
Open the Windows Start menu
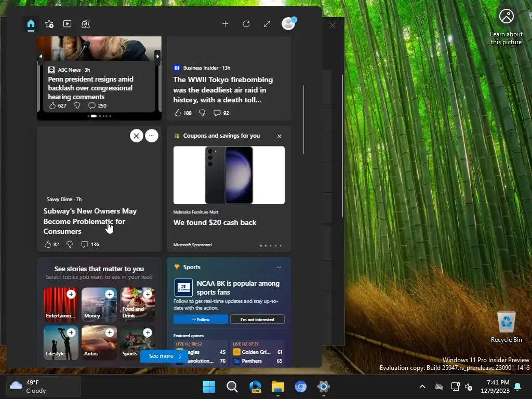[209, 387]
